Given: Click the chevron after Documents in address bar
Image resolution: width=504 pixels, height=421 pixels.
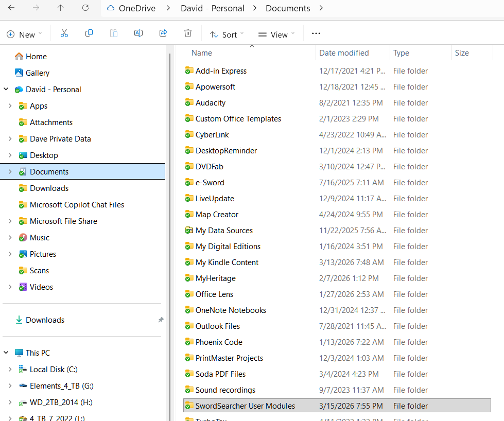Looking at the screenshot, I should [x=321, y=8].
